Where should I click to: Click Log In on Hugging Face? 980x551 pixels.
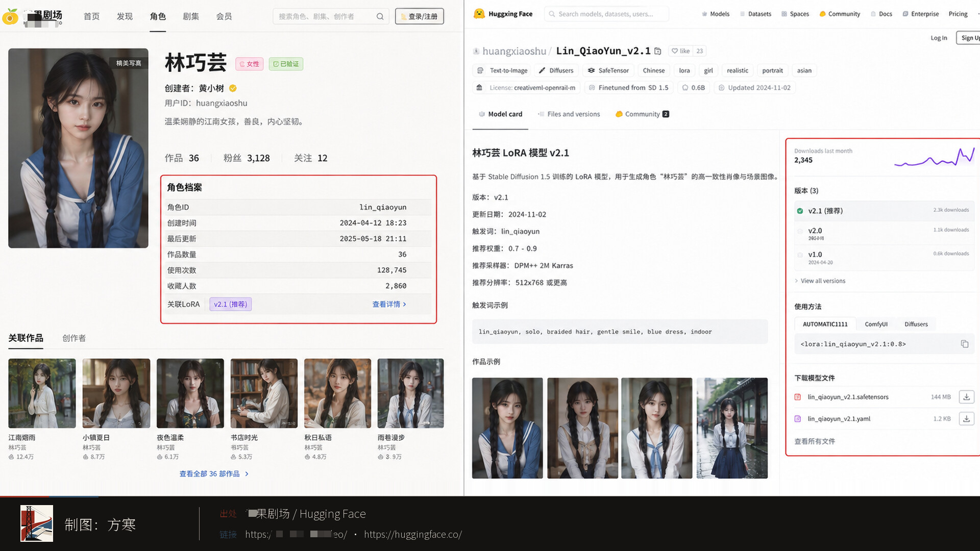[939, 38]
